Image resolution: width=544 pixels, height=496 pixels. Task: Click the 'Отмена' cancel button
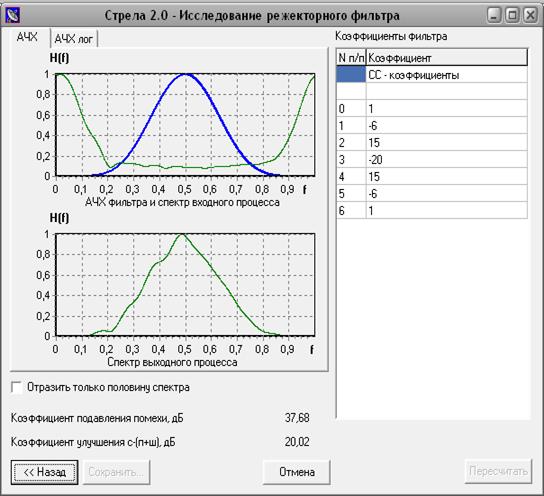[x=297, y=472]
